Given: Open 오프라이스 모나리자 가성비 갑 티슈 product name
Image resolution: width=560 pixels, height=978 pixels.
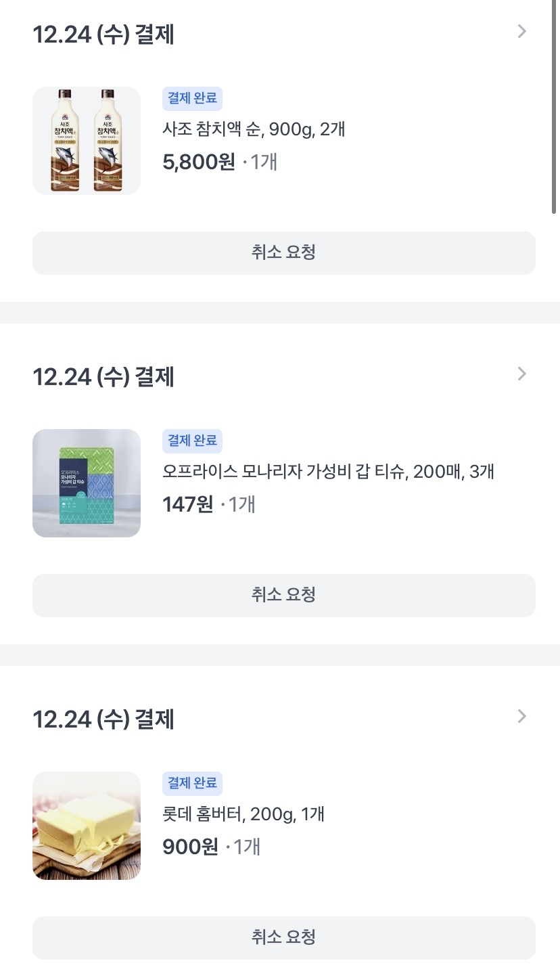Looking at the screenshot, I should click(328, 471).
